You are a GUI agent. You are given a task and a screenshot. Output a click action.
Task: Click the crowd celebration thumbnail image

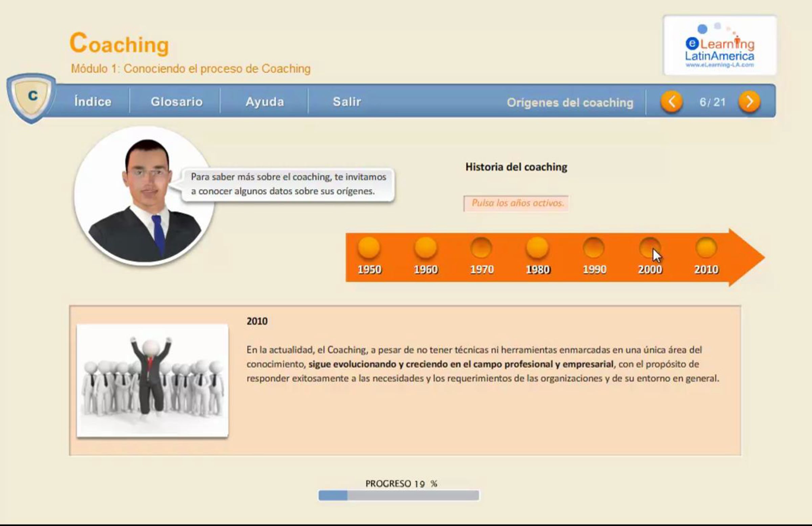[x=153, y=380]
